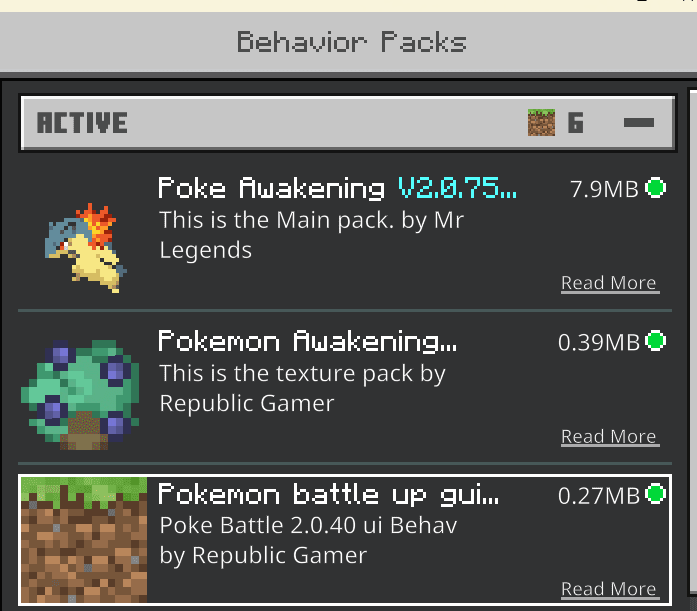Click the ACTIVE section header label
The width and height of the screenshot is (697, 611).
82,123
